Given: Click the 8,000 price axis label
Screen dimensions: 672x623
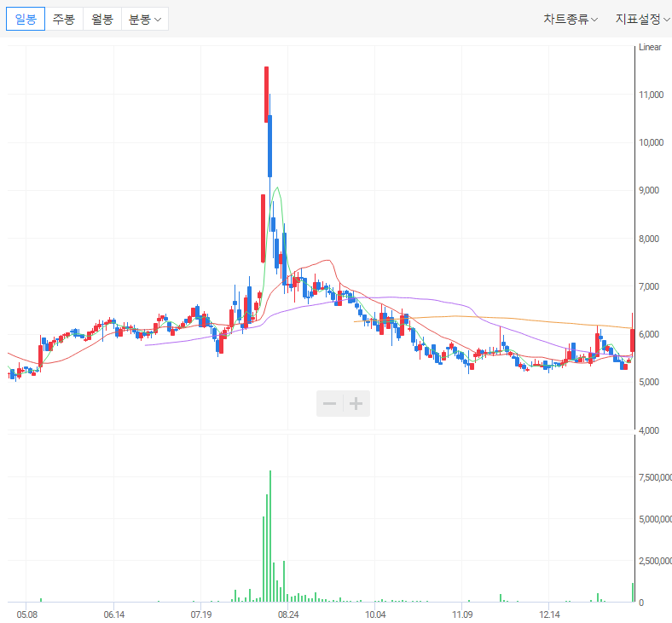Looking at the screenshot, I should coord(649,239).
